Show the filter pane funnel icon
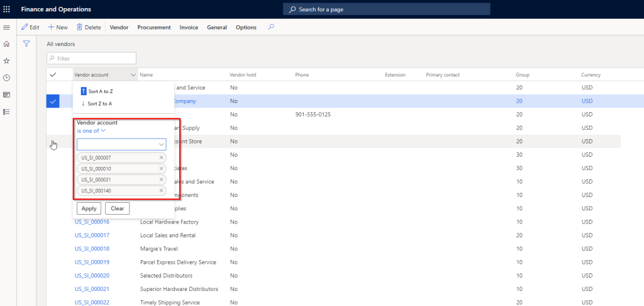644x306 pixels. coord(26,44)
